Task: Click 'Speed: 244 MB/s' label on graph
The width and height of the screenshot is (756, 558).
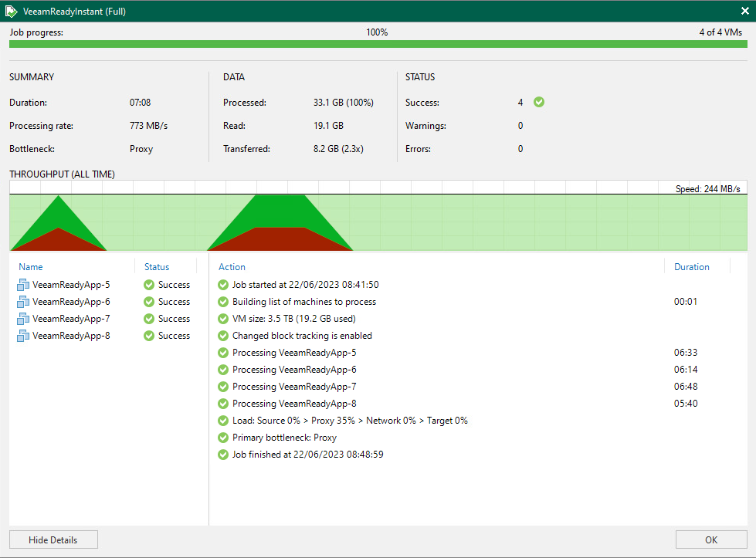Action: (708, 189)
